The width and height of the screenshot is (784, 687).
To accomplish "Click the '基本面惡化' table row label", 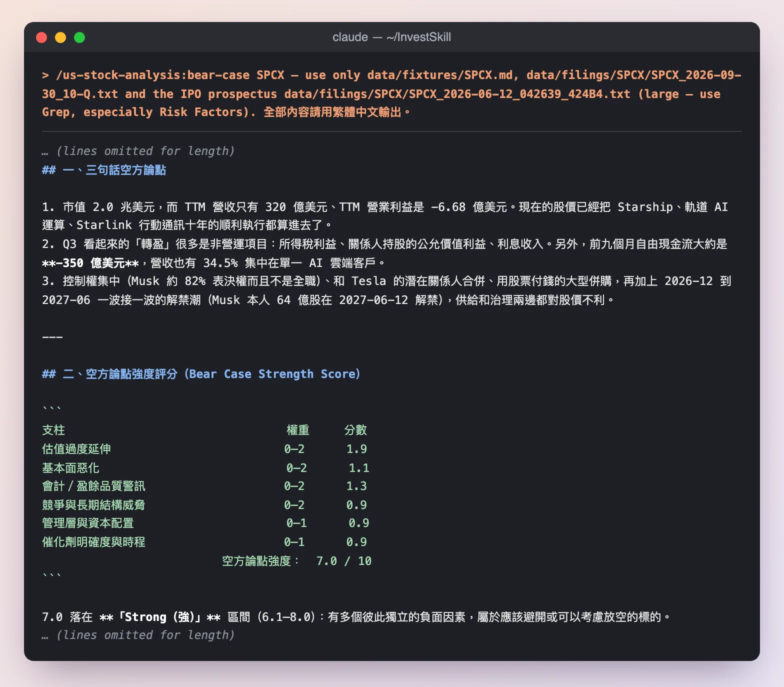I will tap(70, 468).
